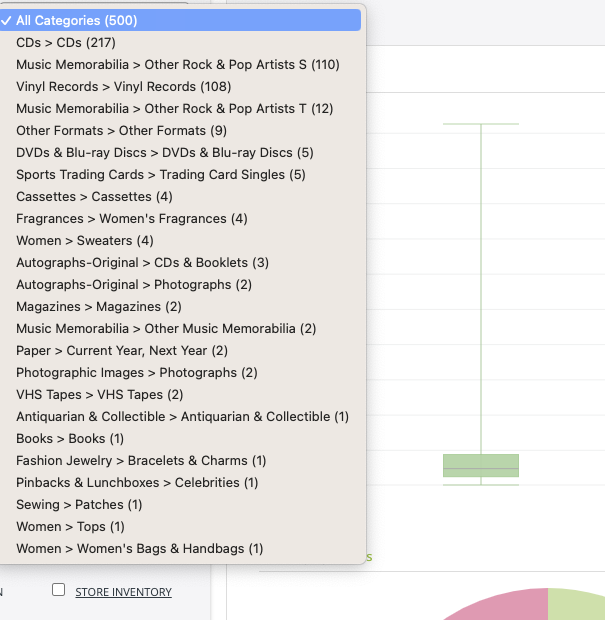Enable the Store Inventory checkbox

click(59, 590)
